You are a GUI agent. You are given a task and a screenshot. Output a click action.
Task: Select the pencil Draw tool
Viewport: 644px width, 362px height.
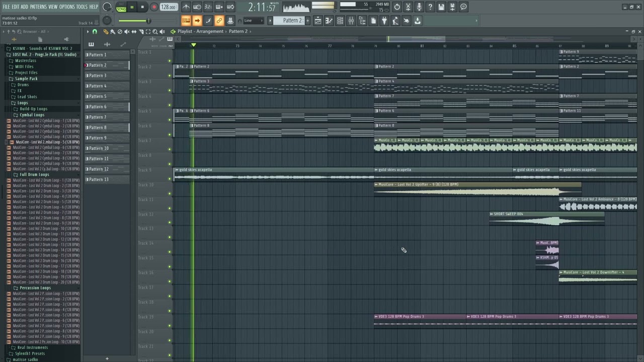[x=106, y=32]
